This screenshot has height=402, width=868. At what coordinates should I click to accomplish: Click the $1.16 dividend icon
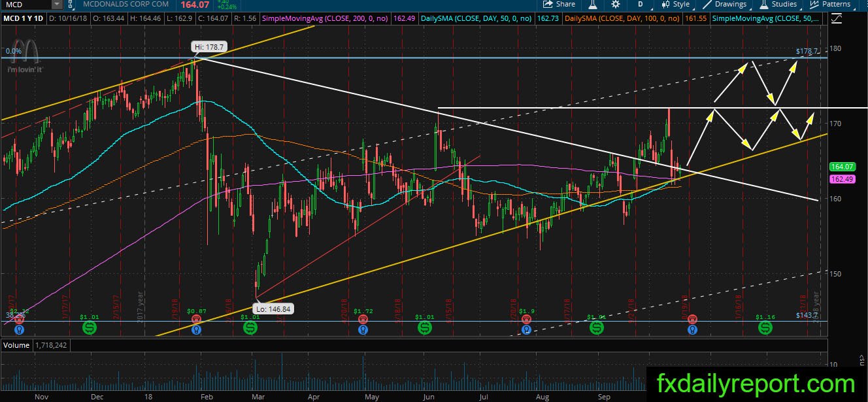765,327
